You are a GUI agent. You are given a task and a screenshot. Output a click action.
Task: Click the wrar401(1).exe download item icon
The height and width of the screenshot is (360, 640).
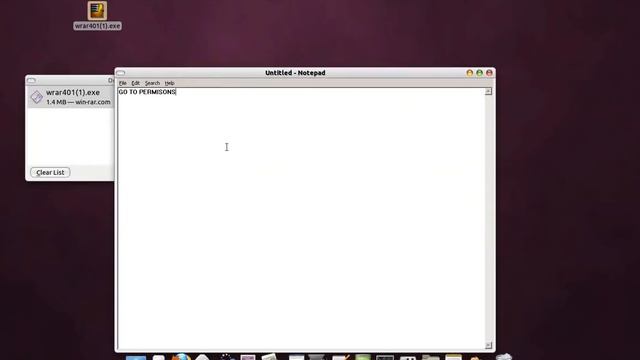tap(37, 97)
